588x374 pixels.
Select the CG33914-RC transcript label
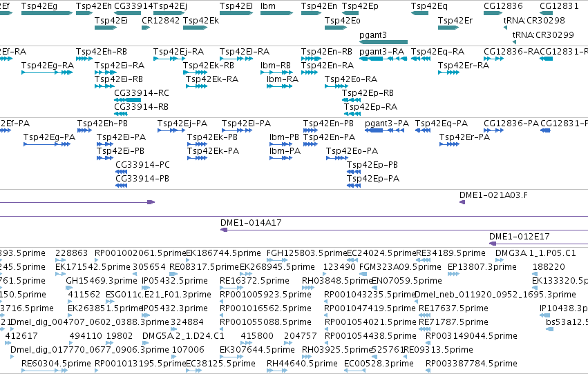(142, 93)
